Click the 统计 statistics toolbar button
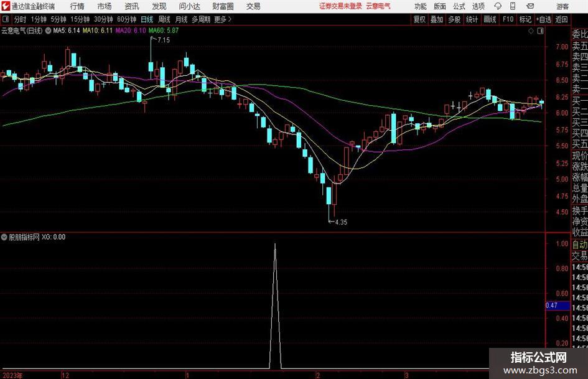The image size is (588, 379). pos(472,19)
